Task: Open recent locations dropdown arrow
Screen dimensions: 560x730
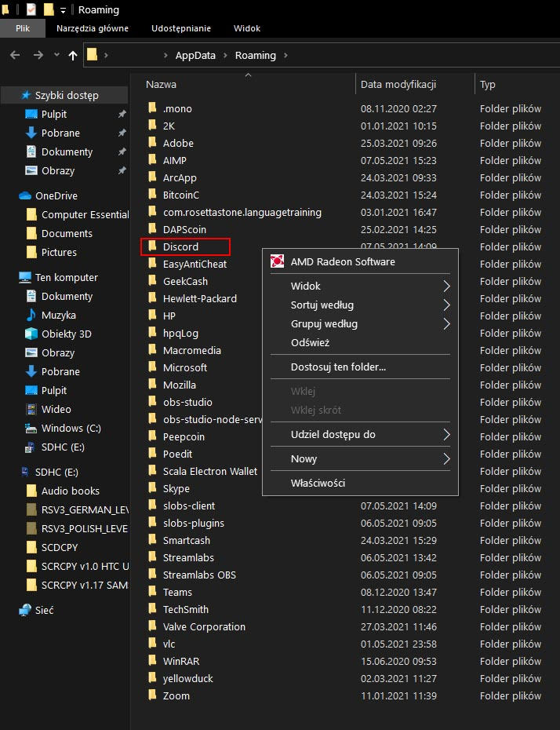Action: (x=56, y=55)
